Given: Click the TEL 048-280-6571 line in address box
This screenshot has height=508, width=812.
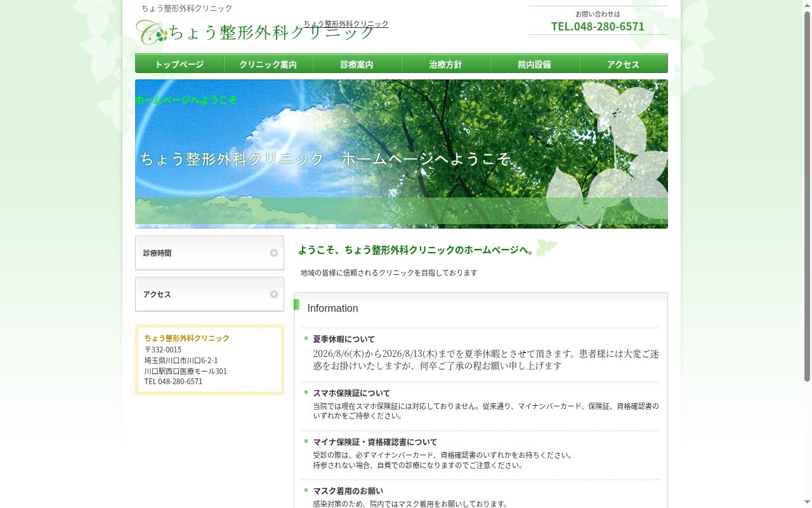Looking at the screenshot, I should [173, 382].
